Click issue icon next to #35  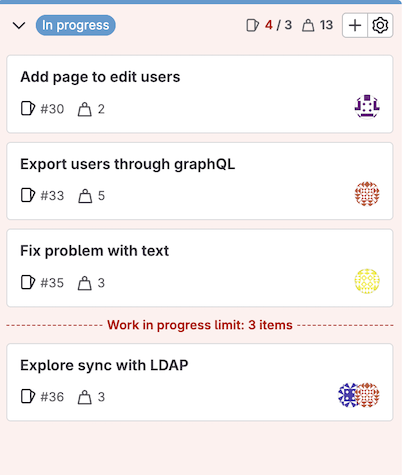click(28, 282)
